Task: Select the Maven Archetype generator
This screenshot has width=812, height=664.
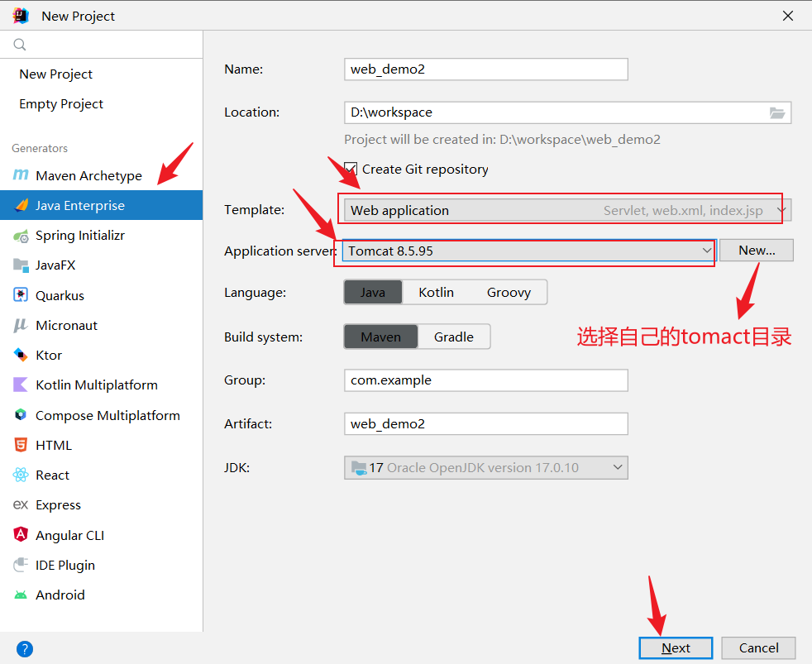Action: (86, 175)
